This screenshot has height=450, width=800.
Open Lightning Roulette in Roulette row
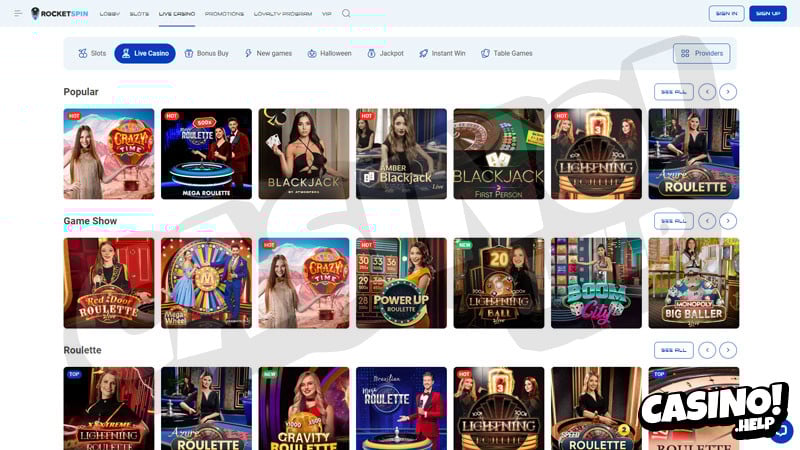[498, 408]
